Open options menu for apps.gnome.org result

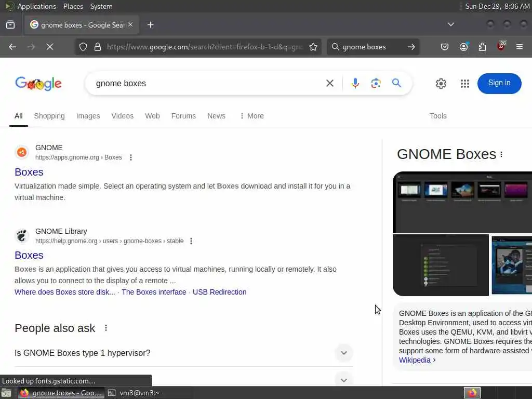(131, 157)
